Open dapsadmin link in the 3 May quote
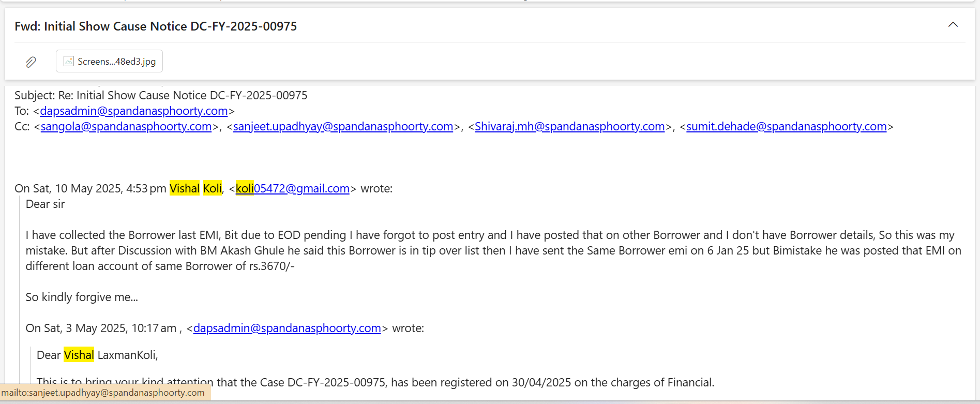Viewport: 980px width, 404px height. (287, 328)
